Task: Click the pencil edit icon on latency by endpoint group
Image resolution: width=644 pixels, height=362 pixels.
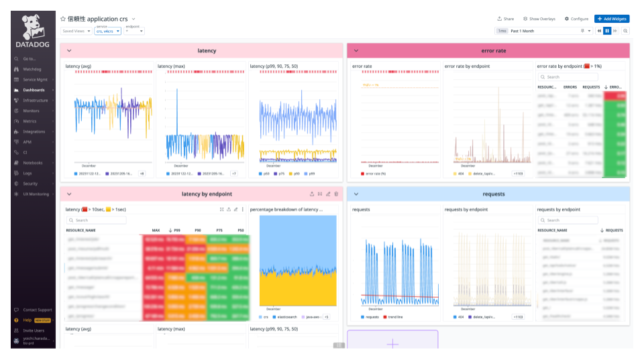Action: [x=328, y=194]
